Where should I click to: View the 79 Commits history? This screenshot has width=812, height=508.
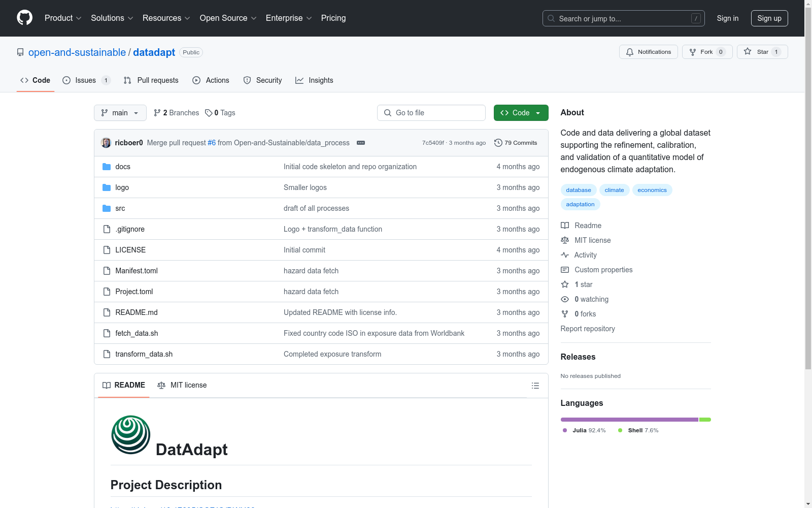pos(516,143)
